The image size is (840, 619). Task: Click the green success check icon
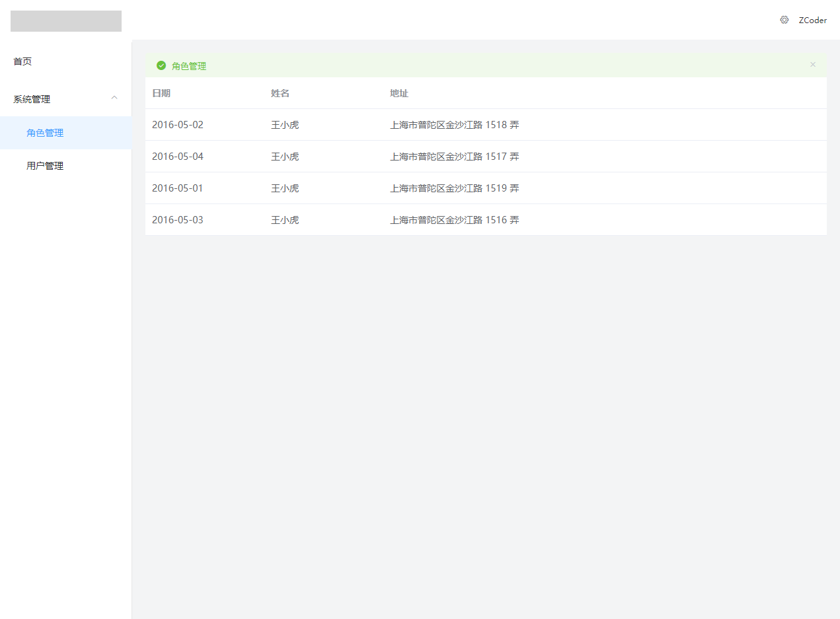(x=161, y=65)
